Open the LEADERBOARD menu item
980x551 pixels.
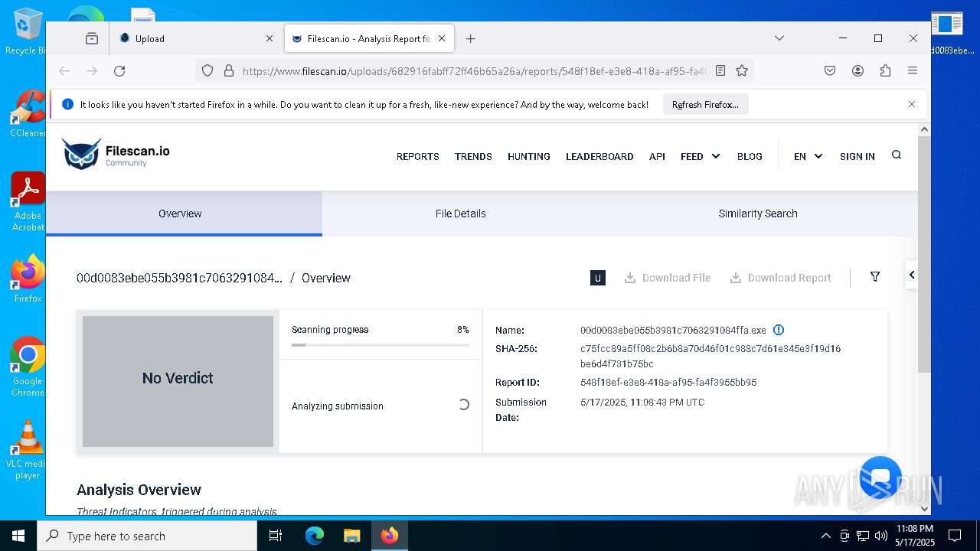click(599, 156)
